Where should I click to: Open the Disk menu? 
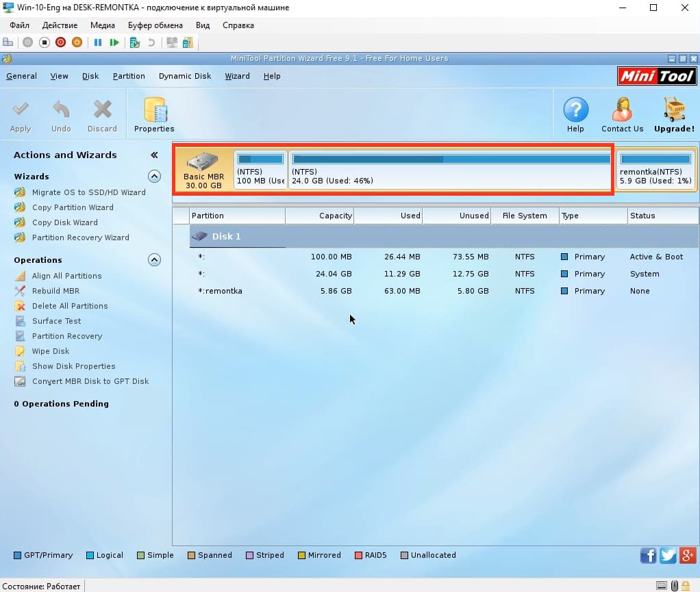click(90, 76)
